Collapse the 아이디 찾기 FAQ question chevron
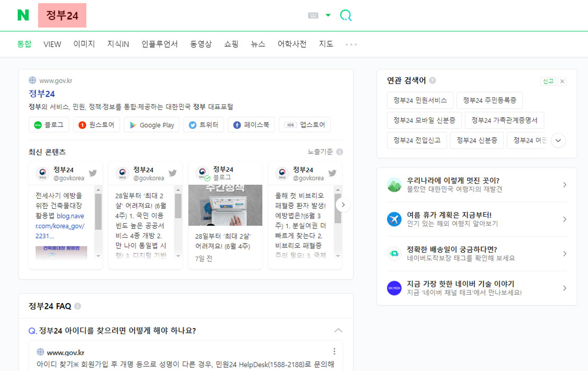This screenshot has height=371, width=588. tap(338, 331)
